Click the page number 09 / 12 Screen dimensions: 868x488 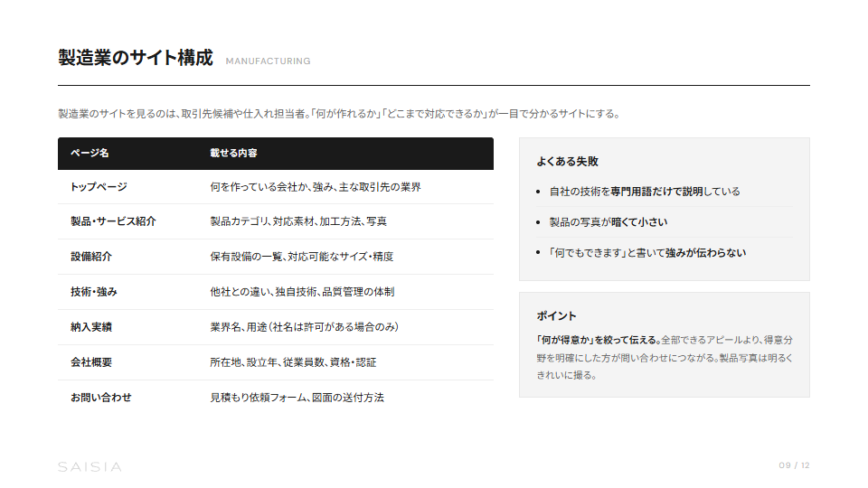coord(794,465)
